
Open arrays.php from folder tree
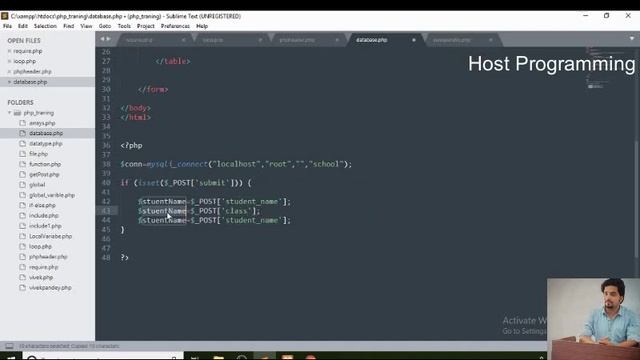[42, 123]
